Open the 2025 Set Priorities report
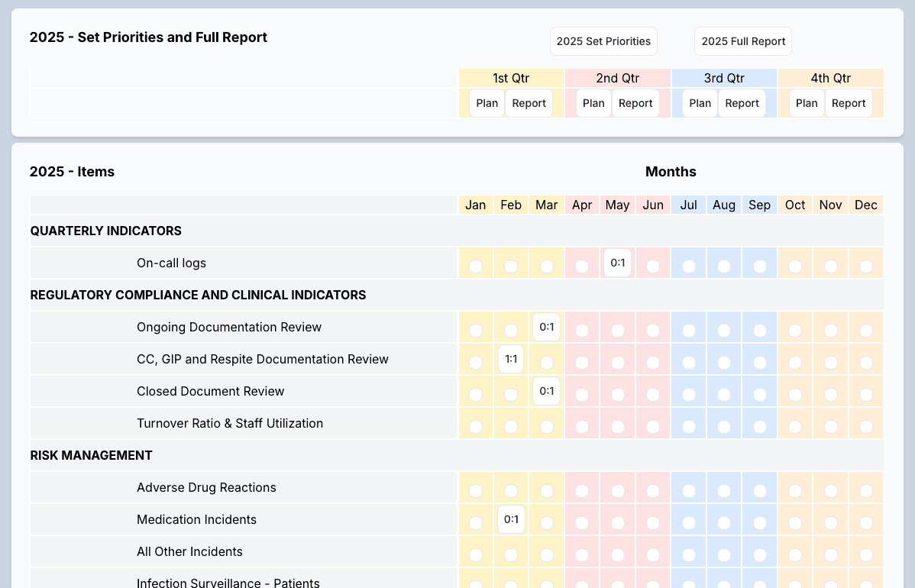 pos(603,41)
